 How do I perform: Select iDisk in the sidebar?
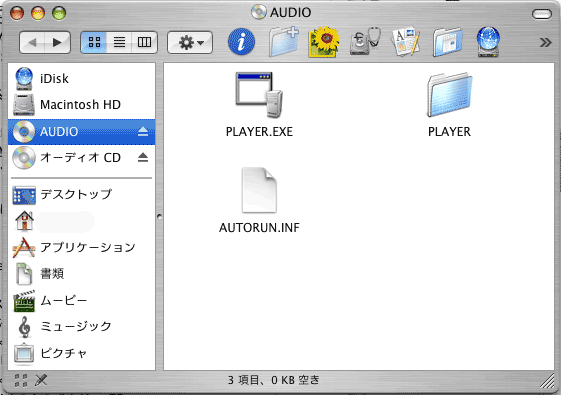tap(82, 78)
